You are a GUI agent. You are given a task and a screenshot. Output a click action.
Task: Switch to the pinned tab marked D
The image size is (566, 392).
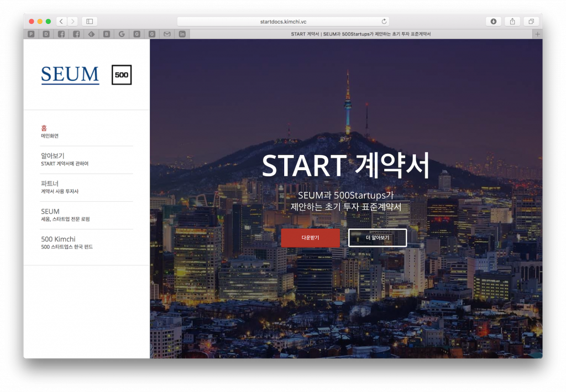(46, 34)
